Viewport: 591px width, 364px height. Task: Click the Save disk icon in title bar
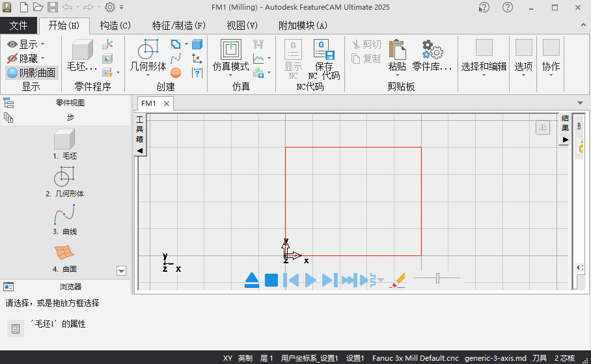tap(52, 7)
